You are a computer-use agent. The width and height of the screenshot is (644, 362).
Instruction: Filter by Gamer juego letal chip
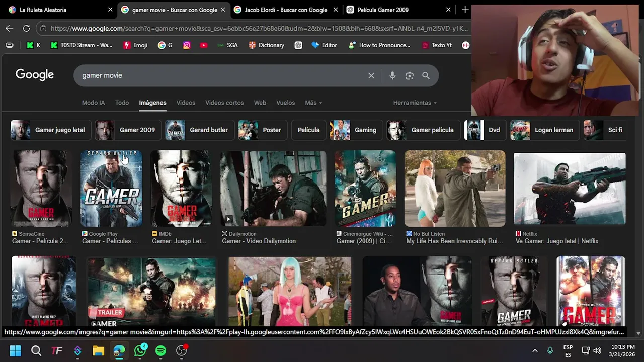51,130
